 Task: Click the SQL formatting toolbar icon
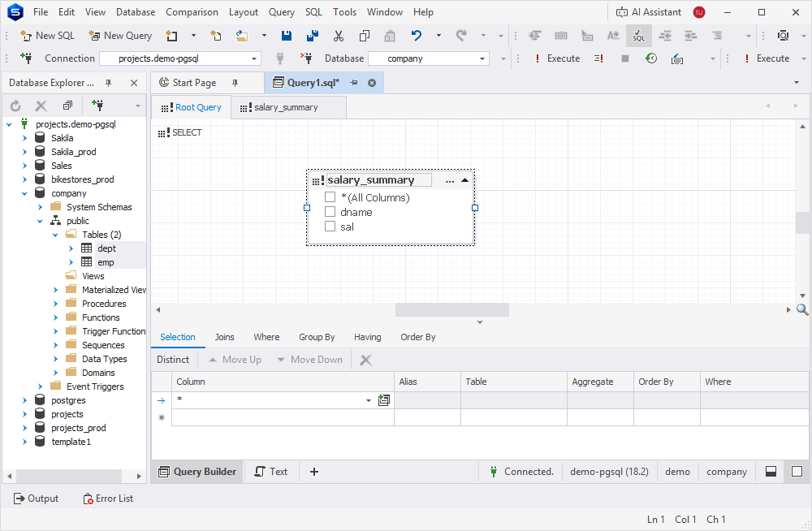(x=639, y=36)
